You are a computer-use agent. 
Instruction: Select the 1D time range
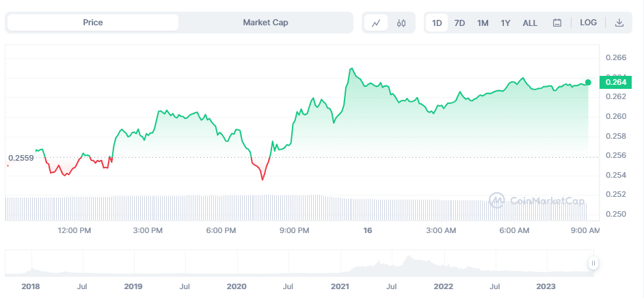click(x=437, y=23)
